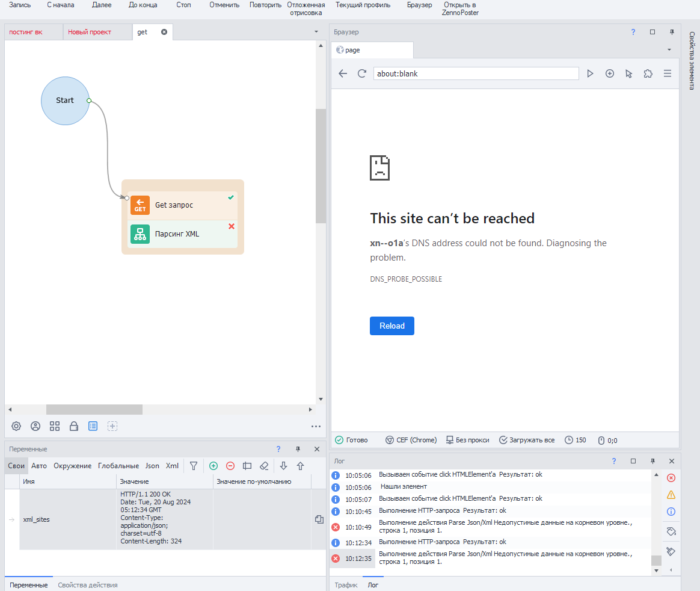Click the browser reload arrow icon
The image size is (700, 591).
362,73
